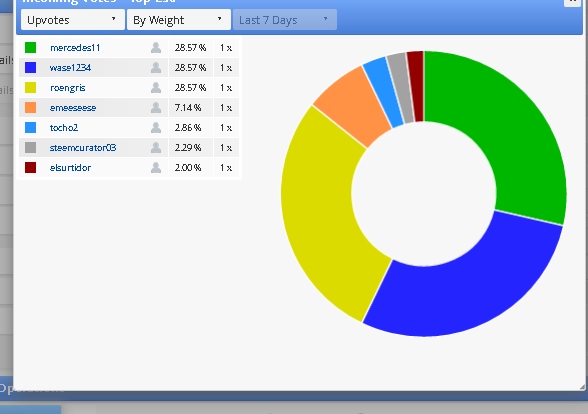Open steemcurator03 profile icon
The height and width of the screenshot is (414, 588).
pos(156,148)
